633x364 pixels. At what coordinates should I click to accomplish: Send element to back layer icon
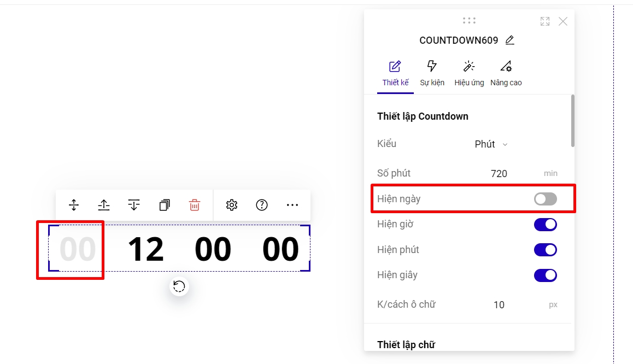(134, 205)
